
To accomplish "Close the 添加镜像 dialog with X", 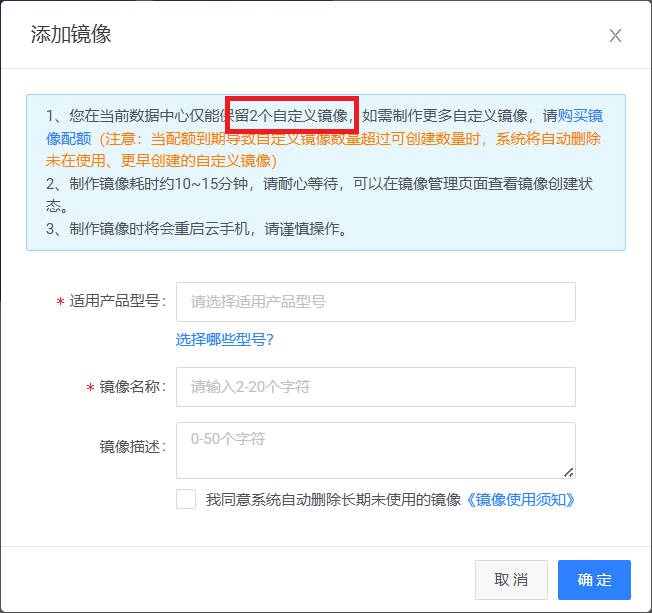I will click(615, 36).
